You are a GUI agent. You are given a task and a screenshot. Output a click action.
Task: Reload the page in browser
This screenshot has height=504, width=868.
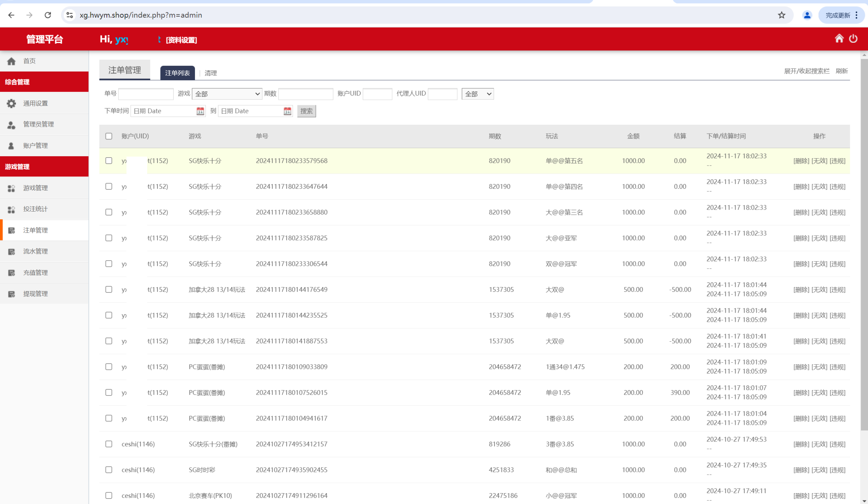pyautogui.click(x=48, y=15)
